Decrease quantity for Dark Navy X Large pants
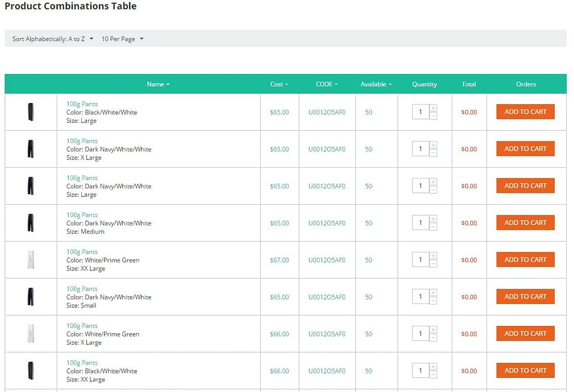Screen dimensions: 574x392 point(433,153)
